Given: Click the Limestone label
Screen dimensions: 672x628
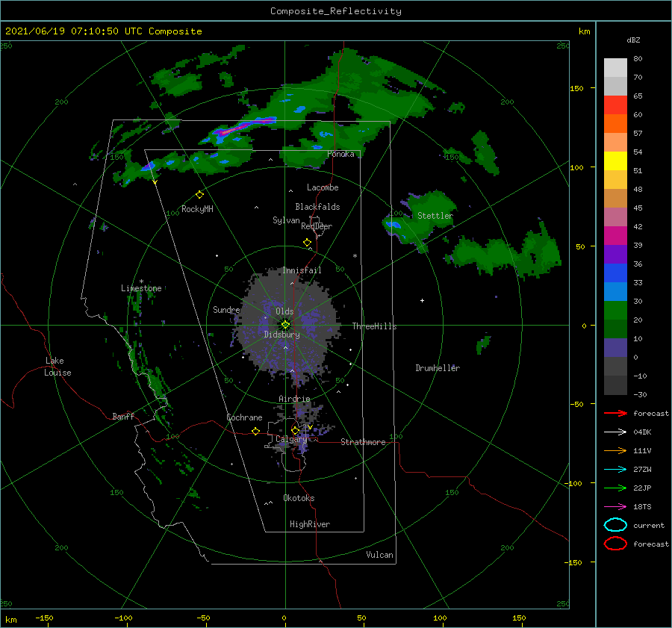Looking at the screenshot, I should pyautogui.click(x=141, y=288).
